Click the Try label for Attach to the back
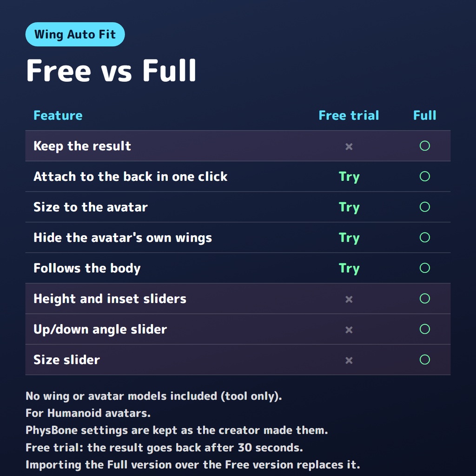The height and width of the screenshot is (476, 476). pos(349,177)
